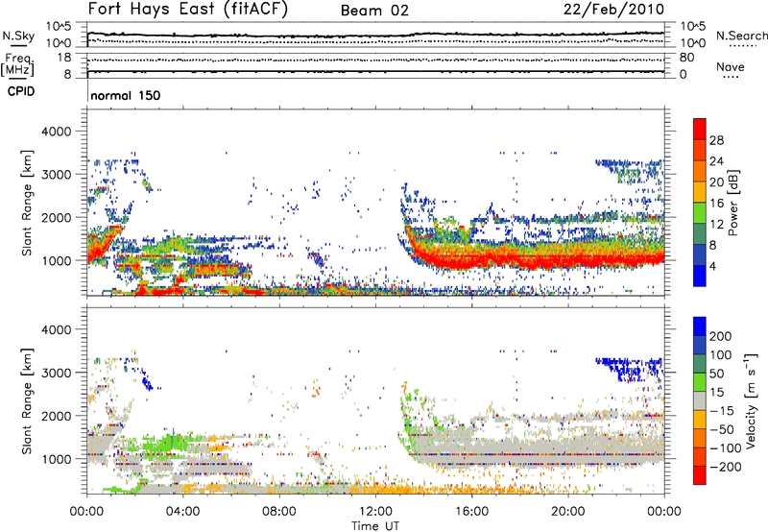
Task: Click the 'N.Sky' legend label
Action: click(18, 36)
